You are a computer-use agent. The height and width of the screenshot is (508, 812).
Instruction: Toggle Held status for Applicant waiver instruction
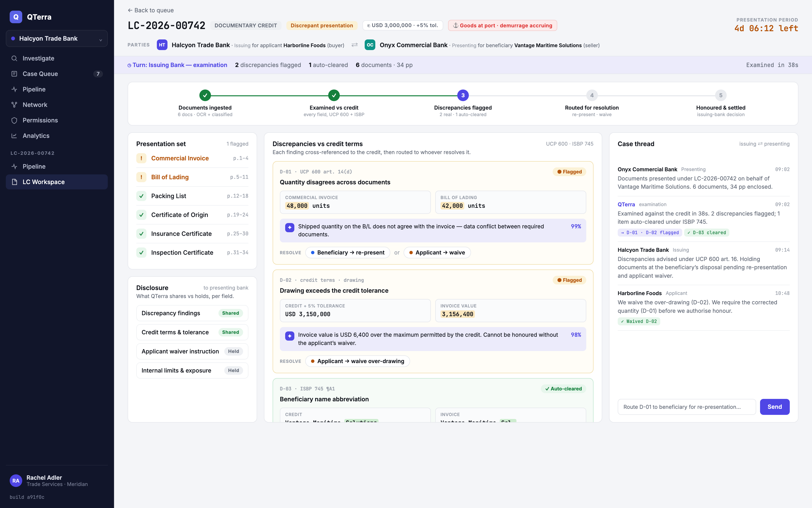coord(233,351)
